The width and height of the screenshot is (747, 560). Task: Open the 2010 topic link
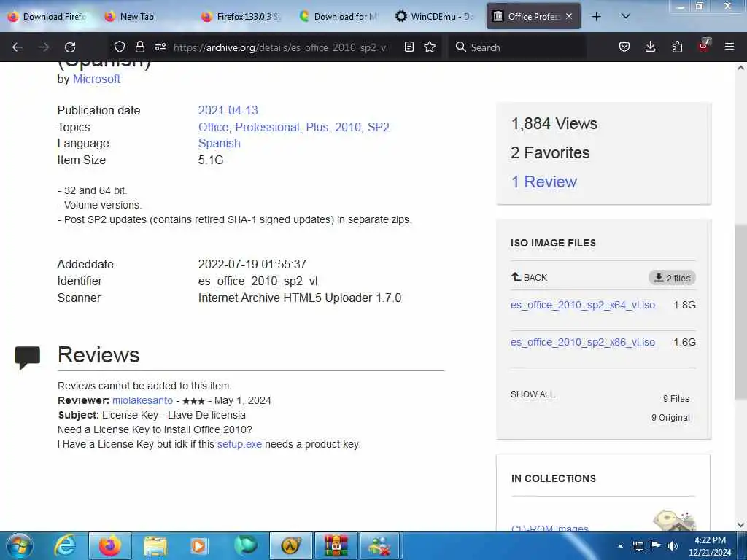(x=348, y=127)
